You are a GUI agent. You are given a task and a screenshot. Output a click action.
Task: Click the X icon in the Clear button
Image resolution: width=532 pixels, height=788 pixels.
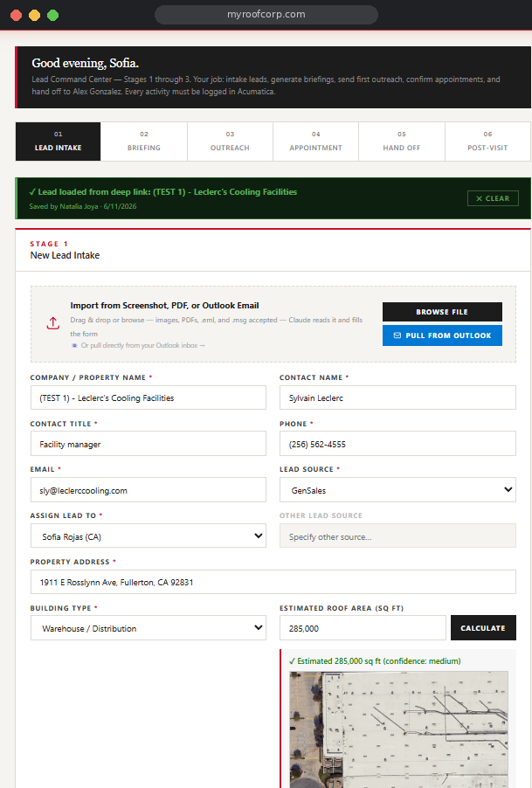pyautogui.click(x=479, y=198)
